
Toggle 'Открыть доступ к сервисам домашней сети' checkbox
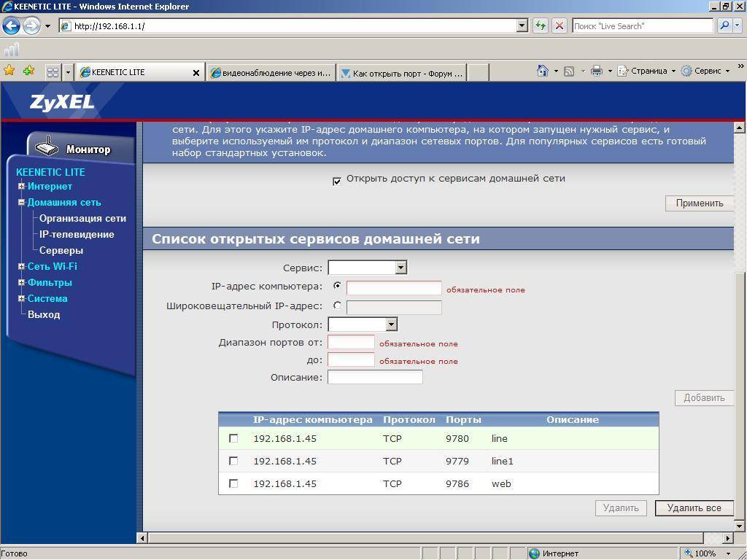tap(337, 181)
